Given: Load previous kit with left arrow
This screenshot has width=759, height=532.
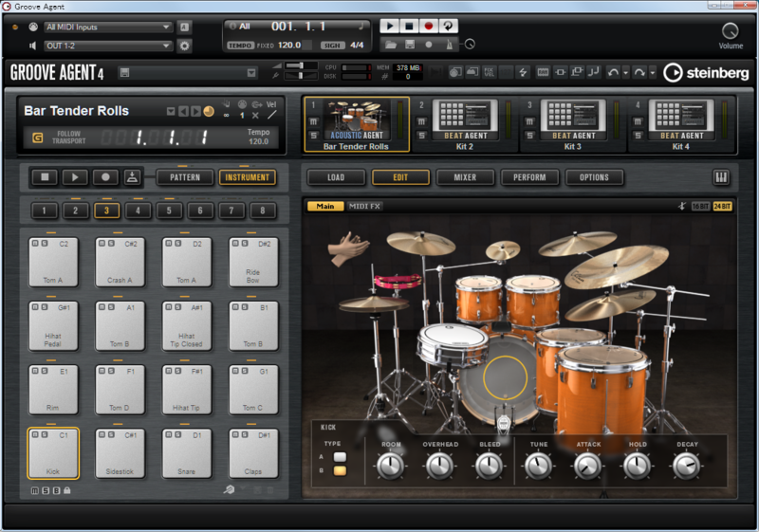Looking at the screenshot, I should coord(183,112).
